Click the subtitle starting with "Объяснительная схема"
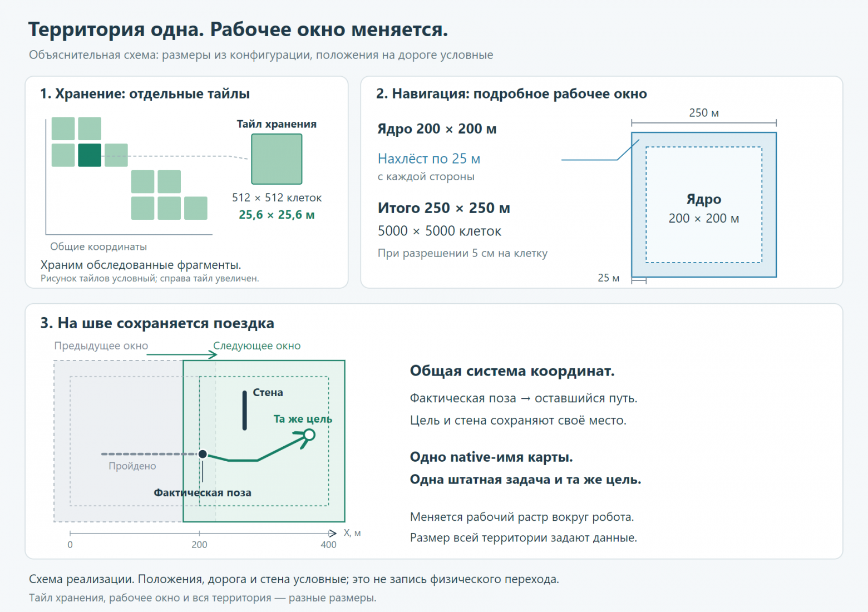 pyautogui.click(x=261, y=55)
